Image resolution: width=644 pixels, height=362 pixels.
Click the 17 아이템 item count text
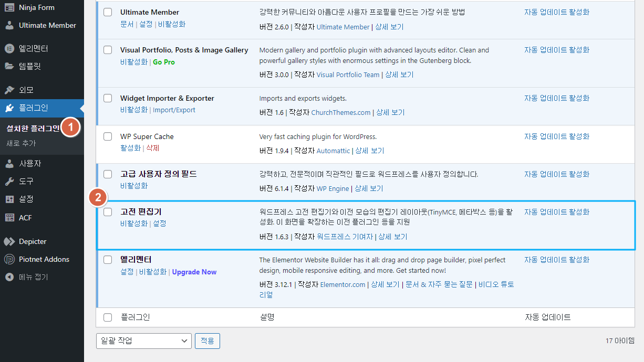tap(620, 341)
